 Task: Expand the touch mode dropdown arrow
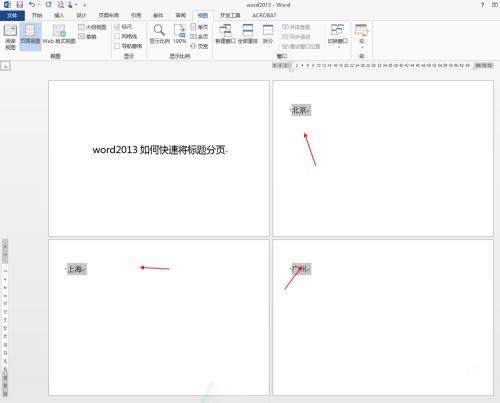click(x=76, y=5)
